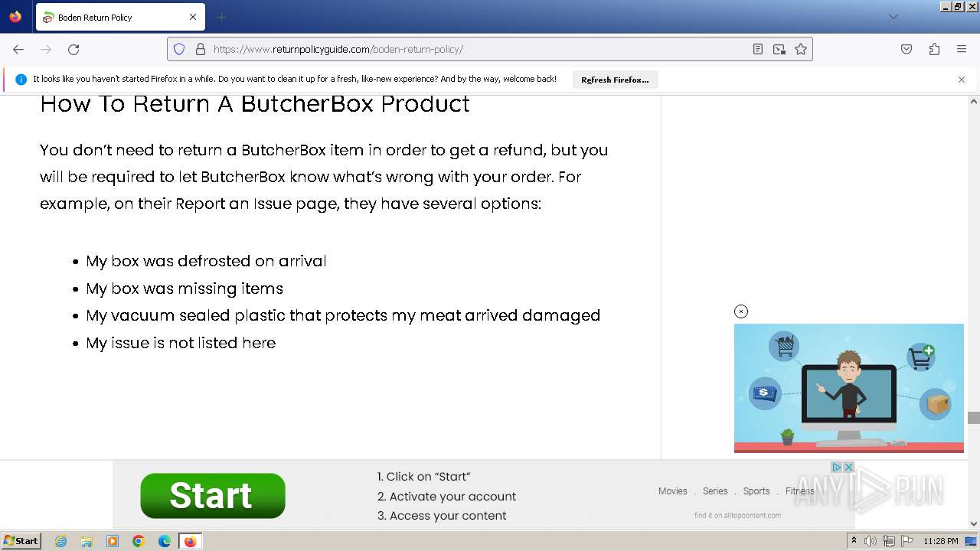This screenshot has width=980, height=551.
Task: Select 'My box was defrosted on arrival' item
Action: coord(206,261)
